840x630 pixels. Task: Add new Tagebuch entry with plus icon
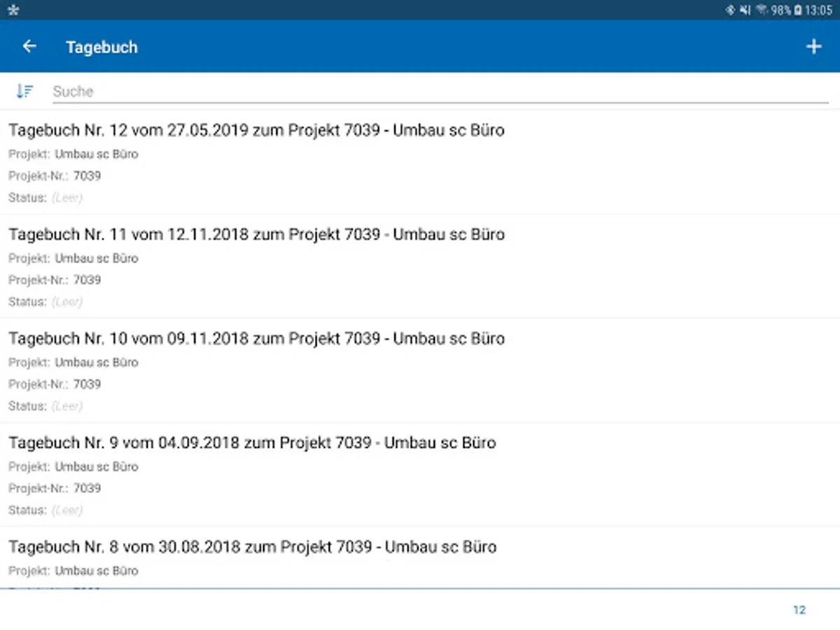pos(813,47)
